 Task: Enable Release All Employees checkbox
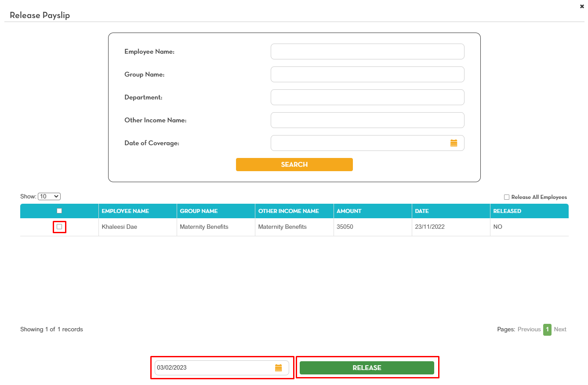click(x=506, y=197)
